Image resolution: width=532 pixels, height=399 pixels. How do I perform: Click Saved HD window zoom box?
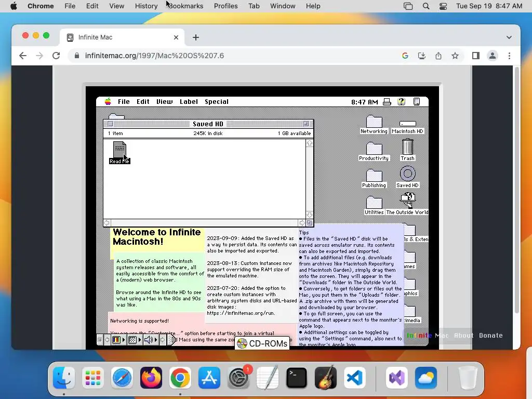click(x=306, y=124)
